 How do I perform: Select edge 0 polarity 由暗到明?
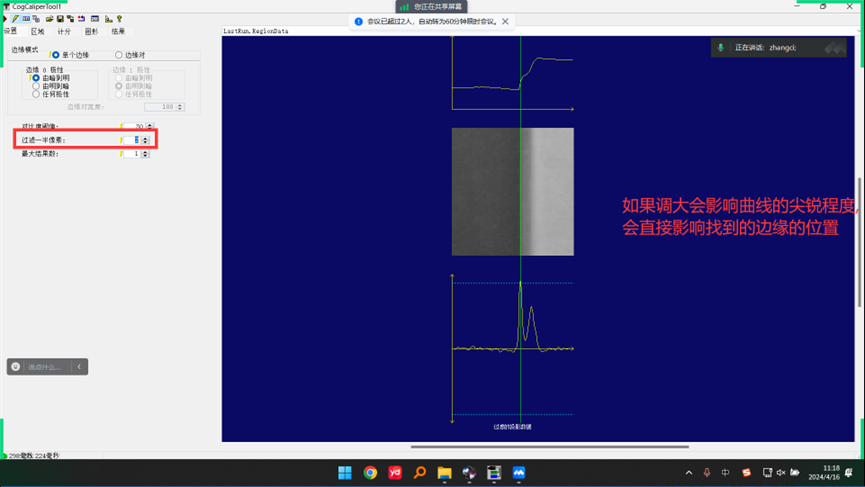point(36,78)
